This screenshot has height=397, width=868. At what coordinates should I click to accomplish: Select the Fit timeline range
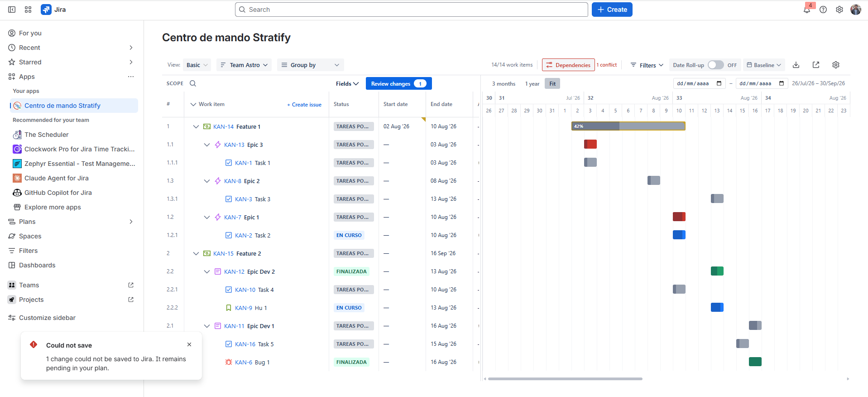[x=552, y=84]
